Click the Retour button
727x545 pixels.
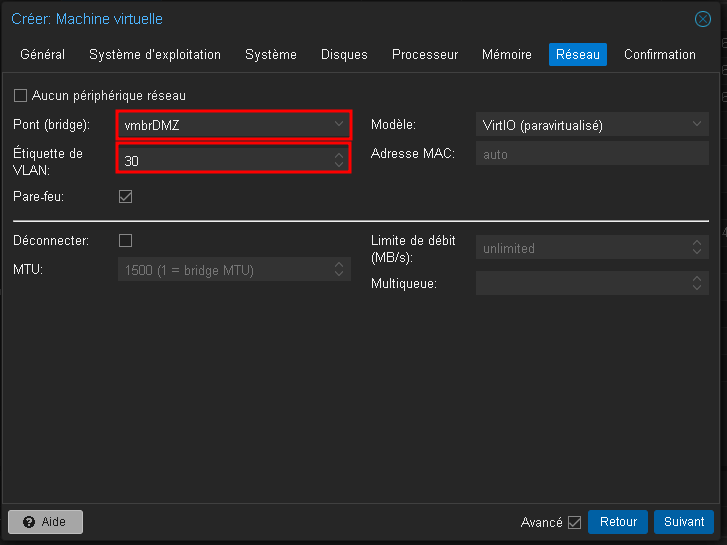[x=618, y=522]
